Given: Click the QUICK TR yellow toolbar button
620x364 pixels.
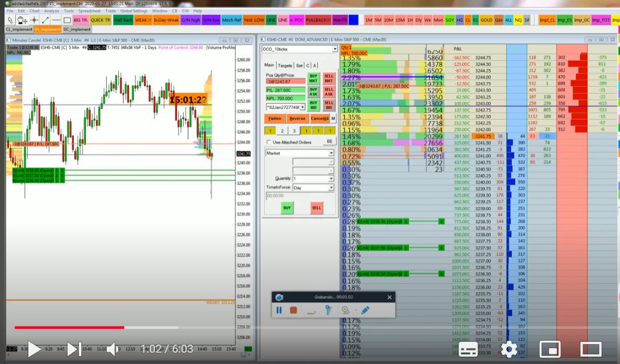Looking at the screenshot, I should 101,20.
